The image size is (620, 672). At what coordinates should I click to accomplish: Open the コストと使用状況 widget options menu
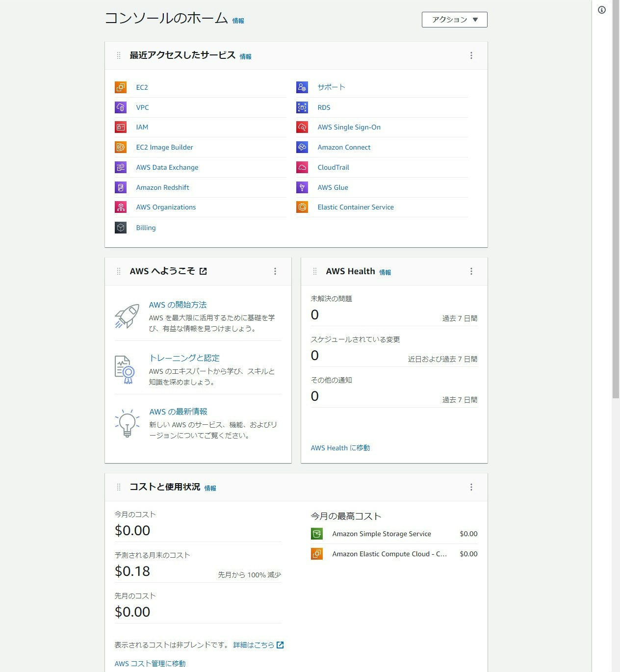click(471, 487)
